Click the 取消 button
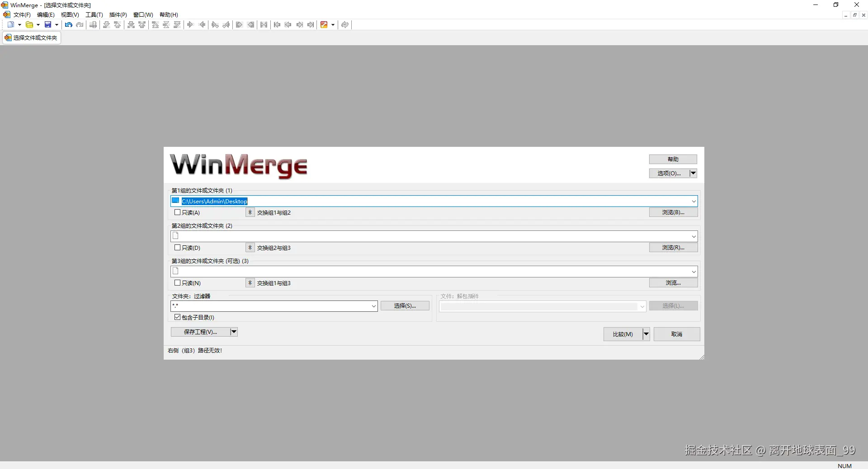 677,334
